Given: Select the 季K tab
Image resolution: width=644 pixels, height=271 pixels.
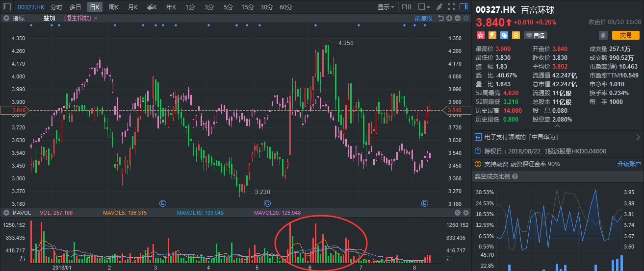Looking at the screenshot, I should click(152, 7).
